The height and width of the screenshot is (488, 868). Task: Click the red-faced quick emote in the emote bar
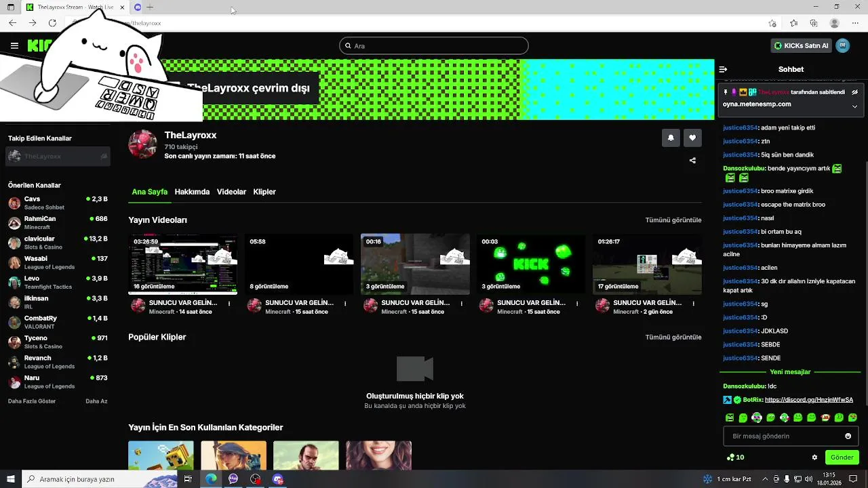point(825,418)
